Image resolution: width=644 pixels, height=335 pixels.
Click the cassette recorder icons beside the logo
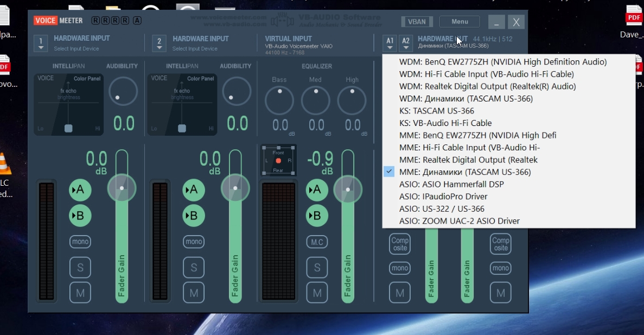116,21
